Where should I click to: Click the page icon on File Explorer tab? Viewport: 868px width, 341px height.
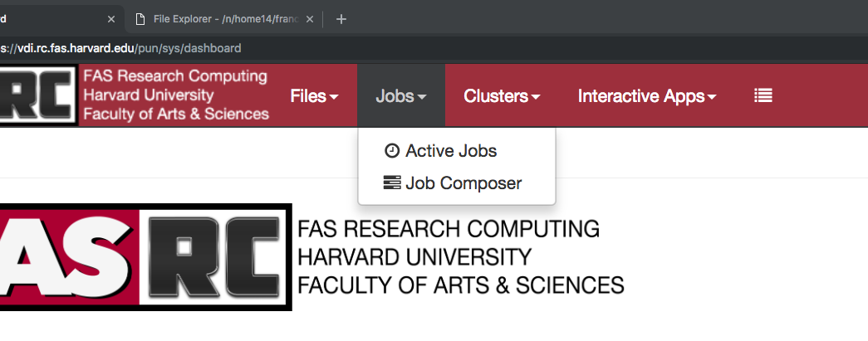(x=140, y=19)
